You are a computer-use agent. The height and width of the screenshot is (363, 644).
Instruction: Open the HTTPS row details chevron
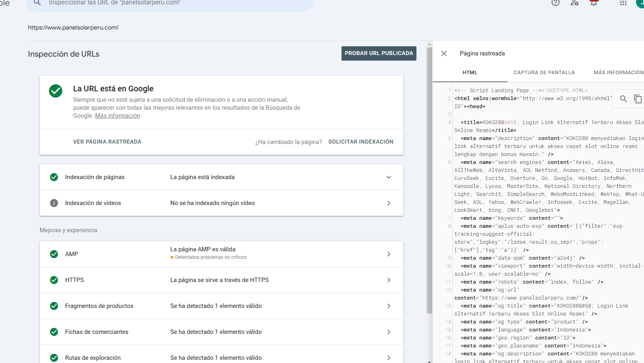click(389, 280)
